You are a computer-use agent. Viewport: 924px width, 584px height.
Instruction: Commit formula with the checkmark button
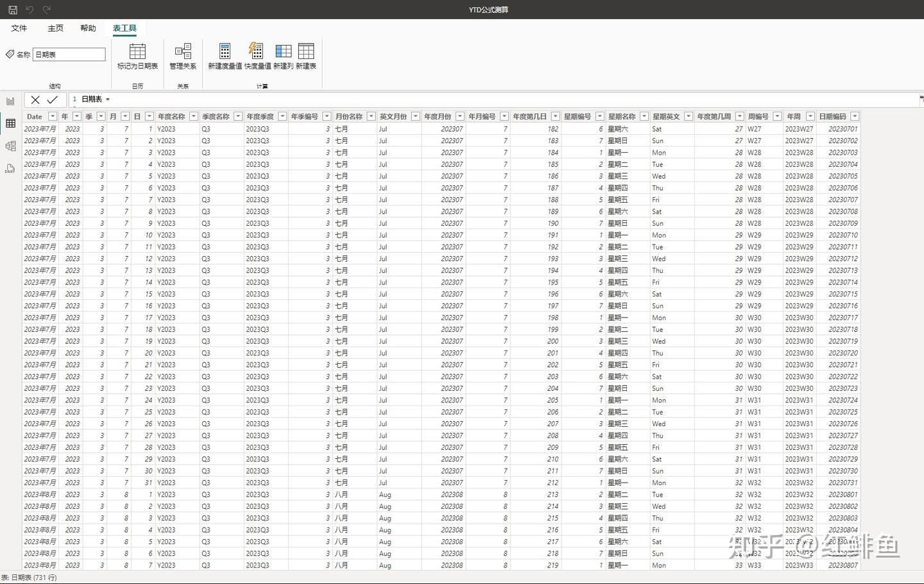(53, 99)
